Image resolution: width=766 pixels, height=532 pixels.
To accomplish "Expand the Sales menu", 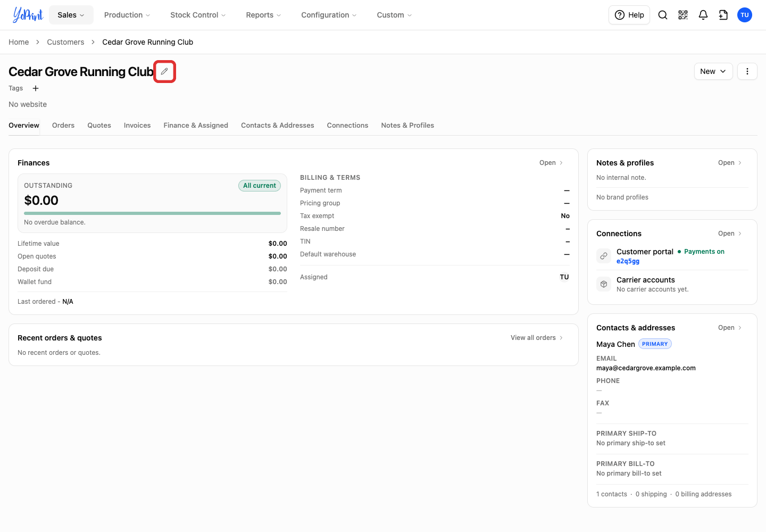I will [x=71, y=15].
